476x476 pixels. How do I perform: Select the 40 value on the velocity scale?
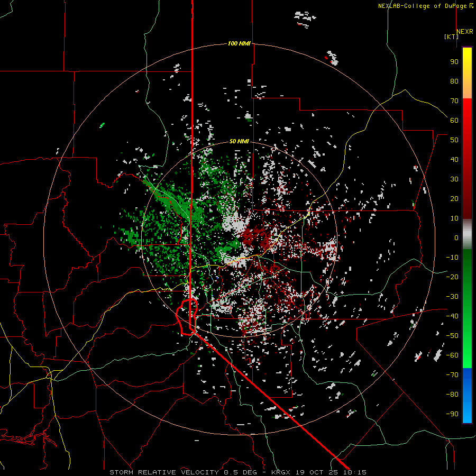(454, 159)
